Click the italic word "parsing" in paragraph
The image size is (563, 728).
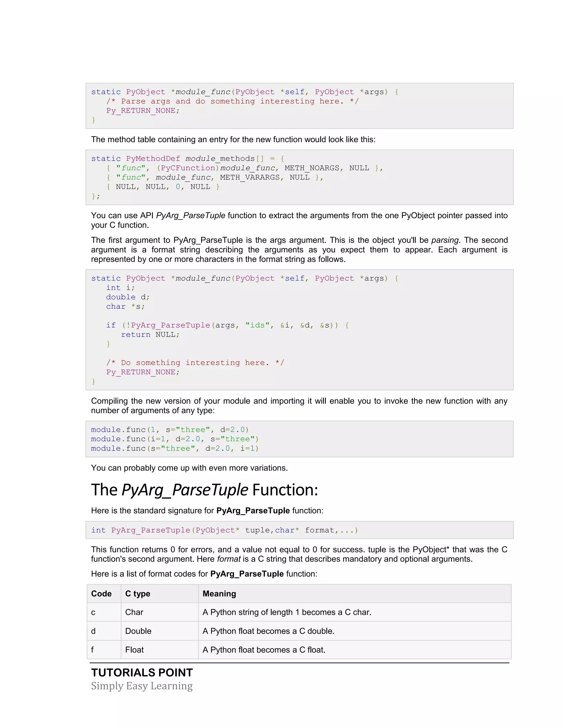click(445, 240)
